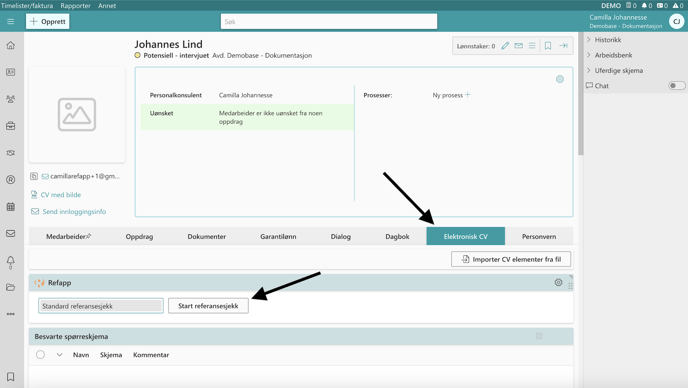Open the hamburger menu icon
The height and width of the screenshot is (388, 688).
[11, 22]
